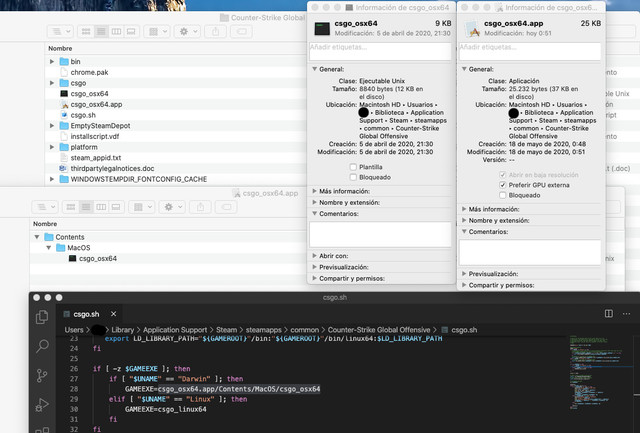Expand the EmptySteamDepot folder

tap(52, 126)
